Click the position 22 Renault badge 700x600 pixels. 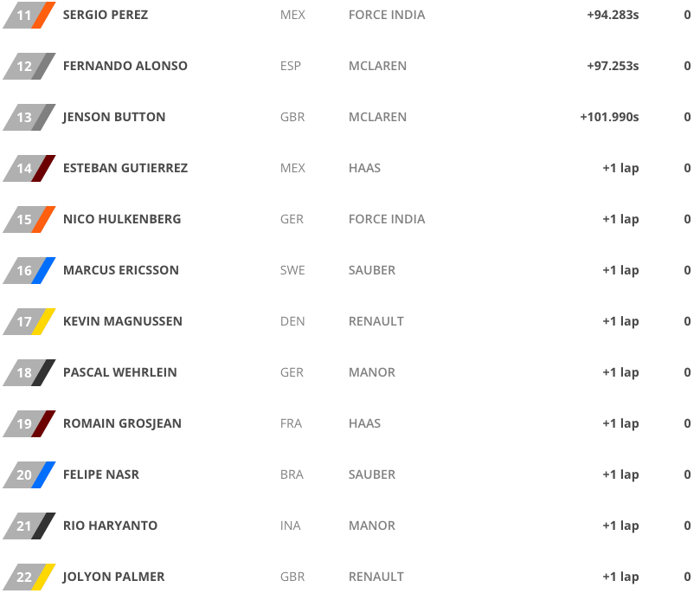pos(29,577)
